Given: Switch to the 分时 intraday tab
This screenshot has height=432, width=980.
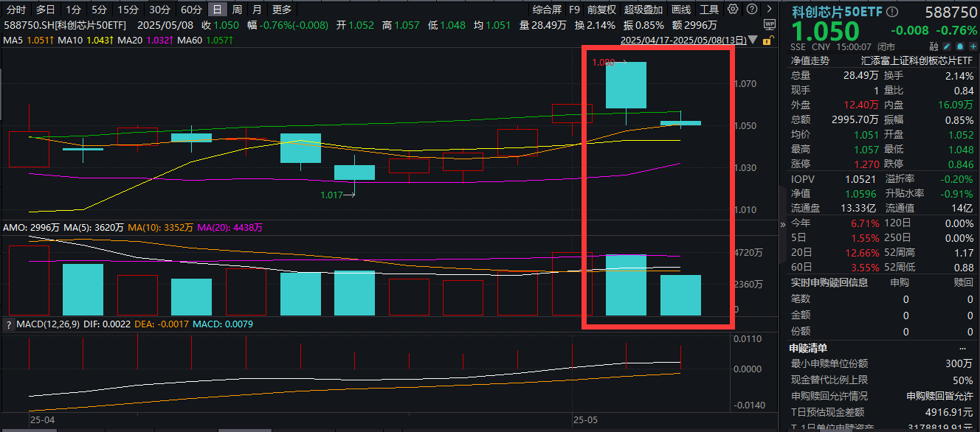Looking at the screenshot, I should 17,9.
